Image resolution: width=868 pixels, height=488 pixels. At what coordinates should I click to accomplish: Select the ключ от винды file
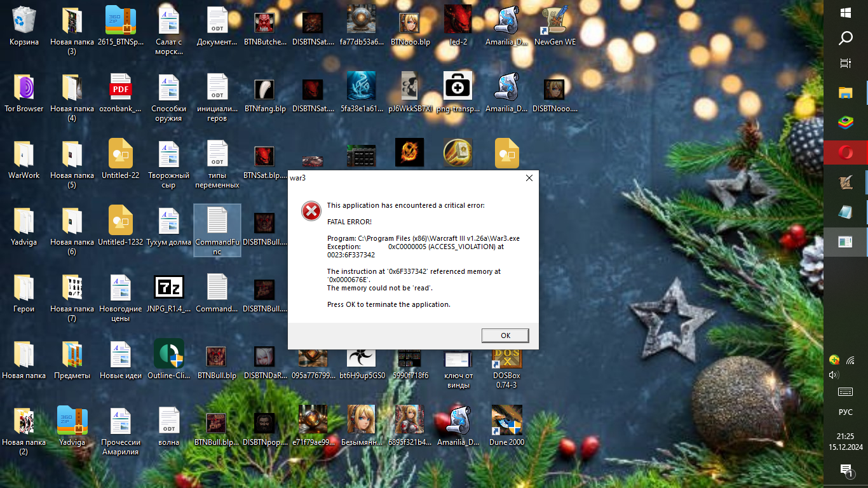point(458,369)
